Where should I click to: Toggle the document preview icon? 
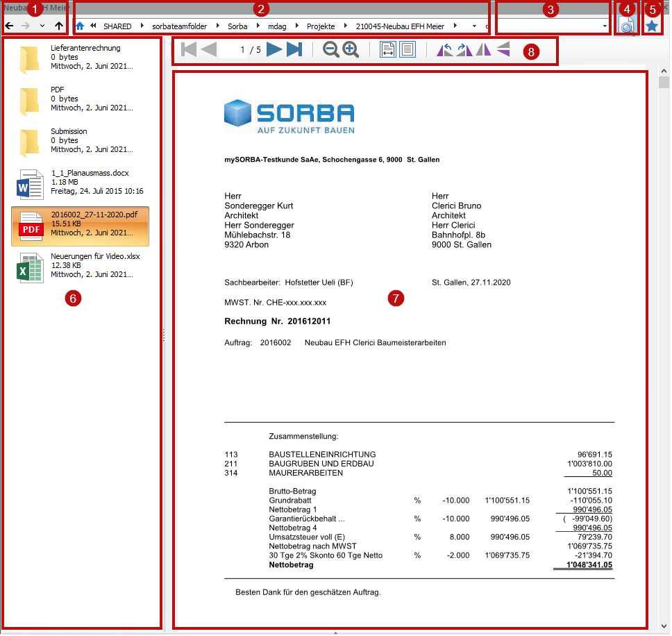(627, 26)
